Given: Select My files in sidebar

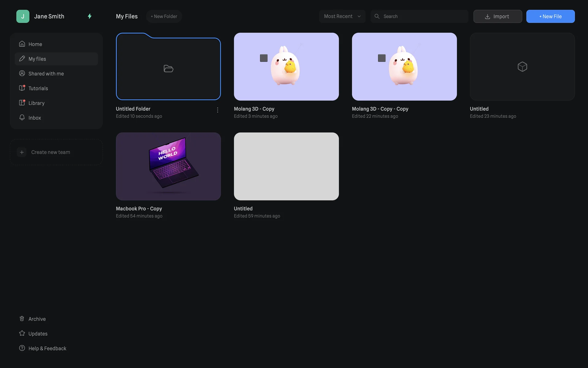Looking at the screenshot, I should 37,59.
